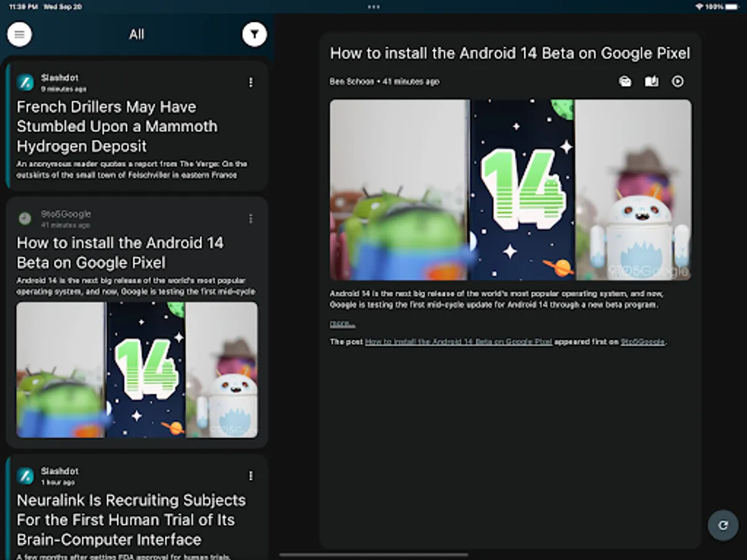Open 'How to install the Android 14 Beta' card title

point(120,252)
